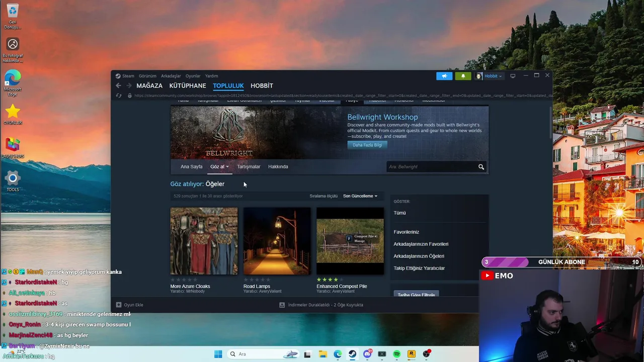Open the Steam menu
The height and width of the screenshot is (362, 644).
(128, 76)
